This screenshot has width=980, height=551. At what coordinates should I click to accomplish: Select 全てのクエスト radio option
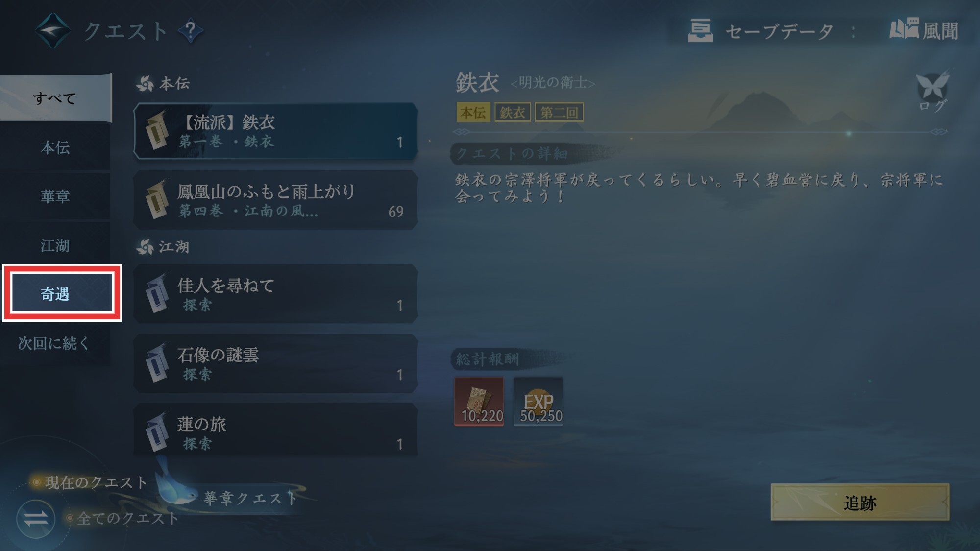click(x=122, y=518)
